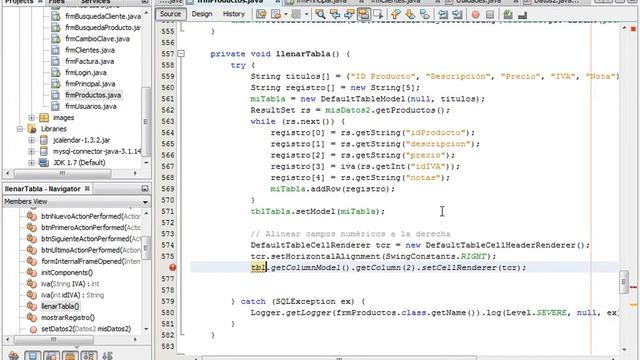Viewport: 640px width, 360px height.
Task: Stop Macro Recording icon
Action: click(x=490, y=15)
